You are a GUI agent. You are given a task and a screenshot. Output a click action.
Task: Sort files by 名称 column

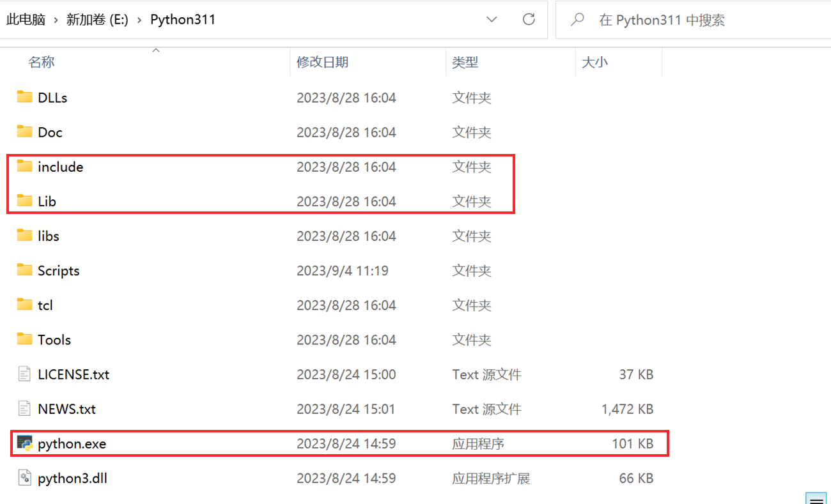click(x=42, y=62)
